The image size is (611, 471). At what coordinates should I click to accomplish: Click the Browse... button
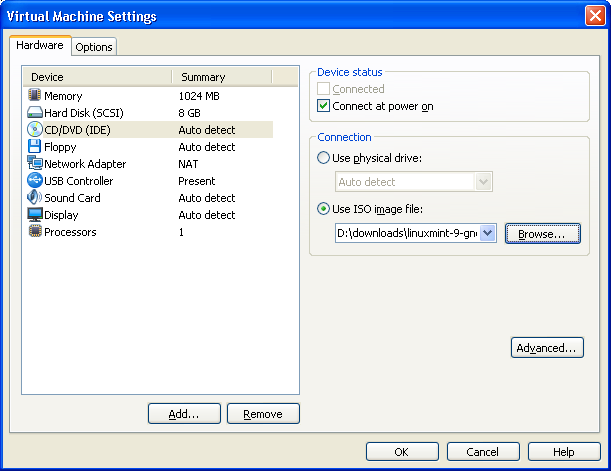(x=542, y=234)
